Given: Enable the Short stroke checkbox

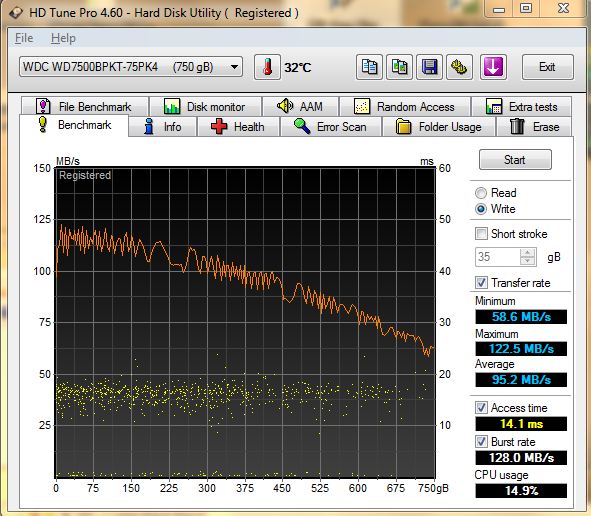Looking at the screenshot, I should point(481,234).
